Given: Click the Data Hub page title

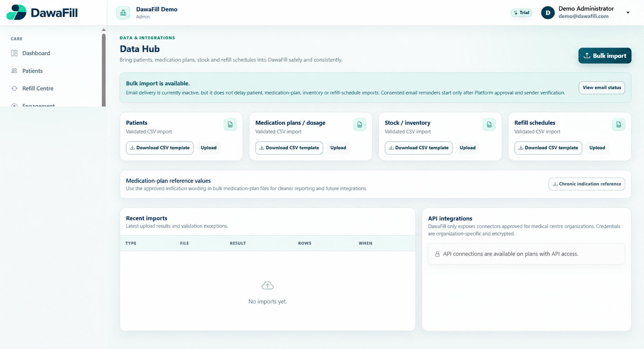Looking at the screenshot, I should click(140, 49).
